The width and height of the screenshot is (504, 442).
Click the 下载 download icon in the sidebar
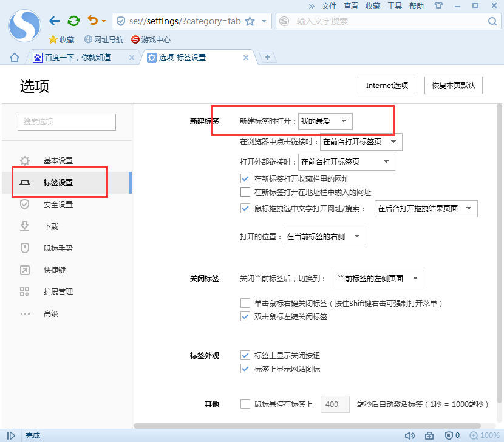[26, 226]
